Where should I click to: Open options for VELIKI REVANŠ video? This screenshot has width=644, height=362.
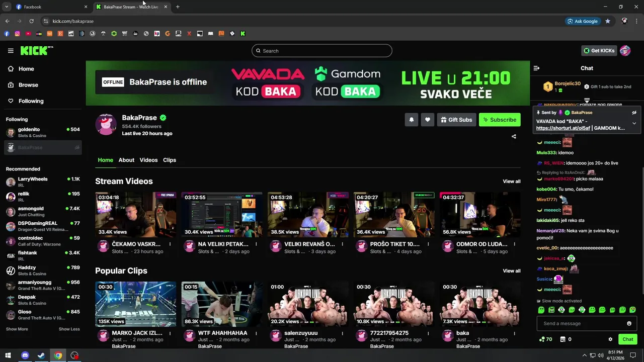point(342,244)
